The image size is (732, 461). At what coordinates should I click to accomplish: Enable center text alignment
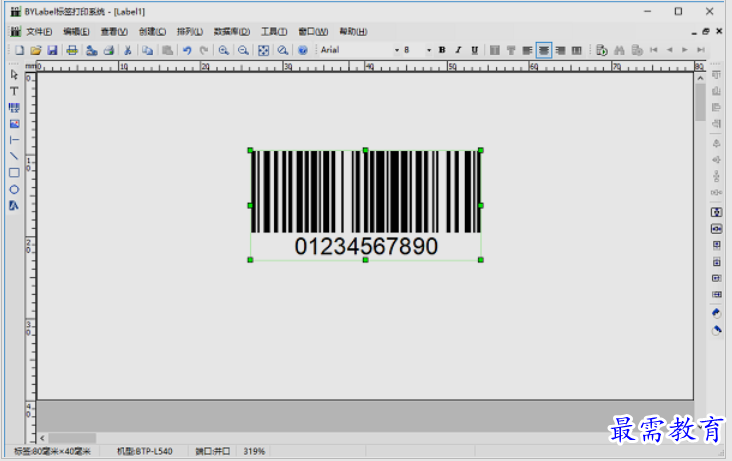coord(544,50)
